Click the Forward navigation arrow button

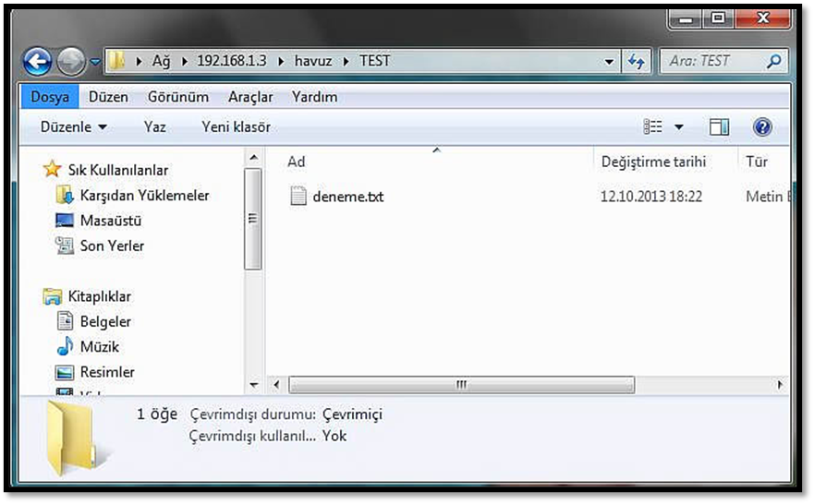point(70,62)
